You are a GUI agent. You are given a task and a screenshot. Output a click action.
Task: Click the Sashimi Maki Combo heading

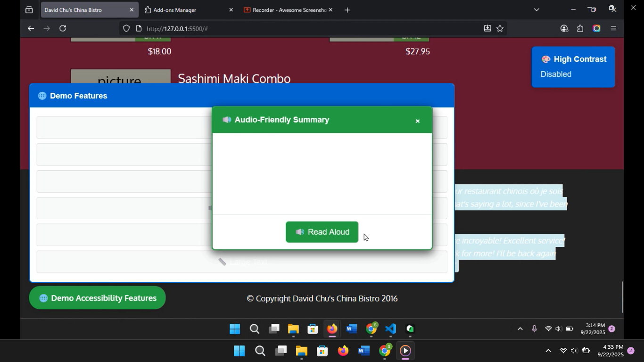coord(234,78)
